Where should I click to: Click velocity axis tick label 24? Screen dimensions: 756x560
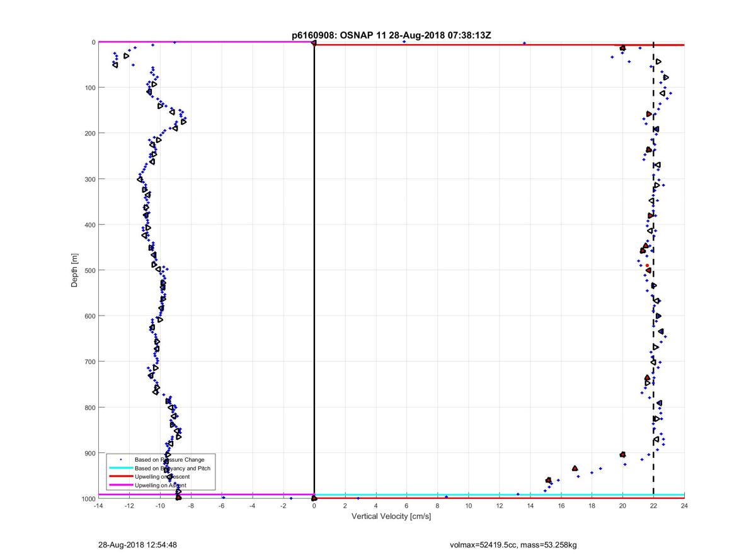[684, 505]
